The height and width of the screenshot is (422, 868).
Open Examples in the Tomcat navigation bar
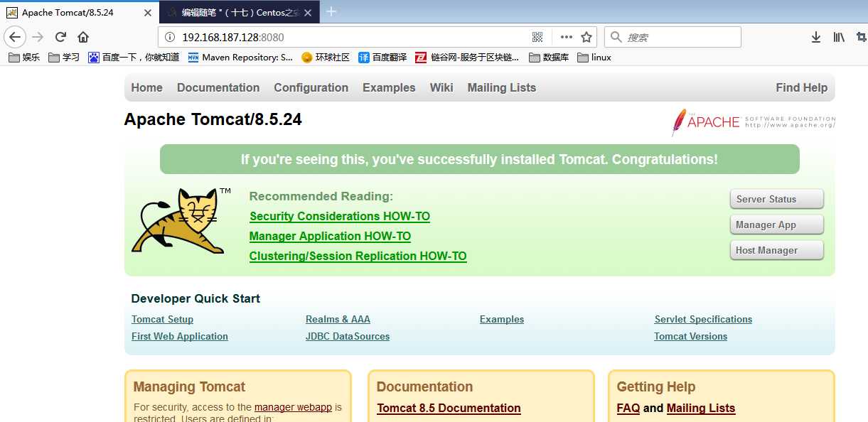389,87
